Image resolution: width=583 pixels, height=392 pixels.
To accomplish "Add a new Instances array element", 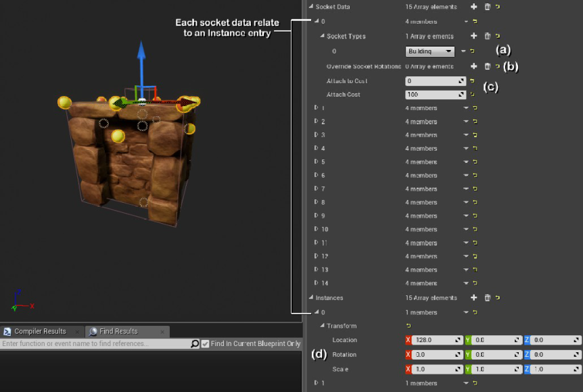I will 474,297.
